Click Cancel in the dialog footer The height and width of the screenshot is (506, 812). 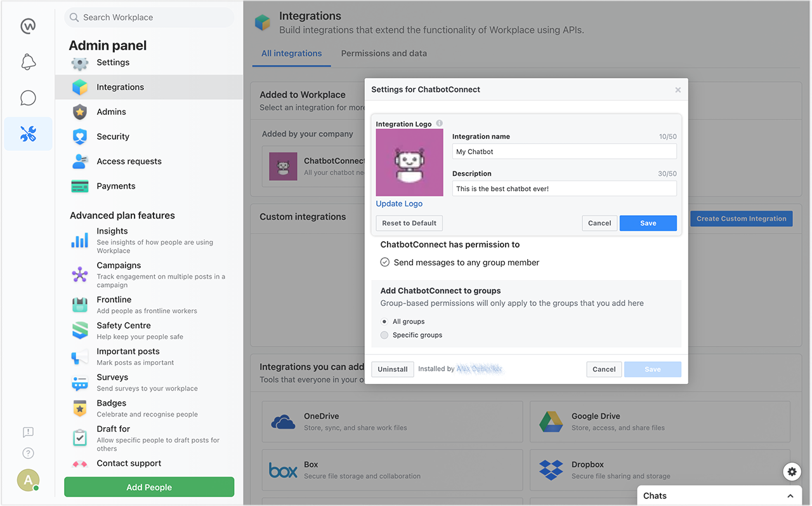604,370
